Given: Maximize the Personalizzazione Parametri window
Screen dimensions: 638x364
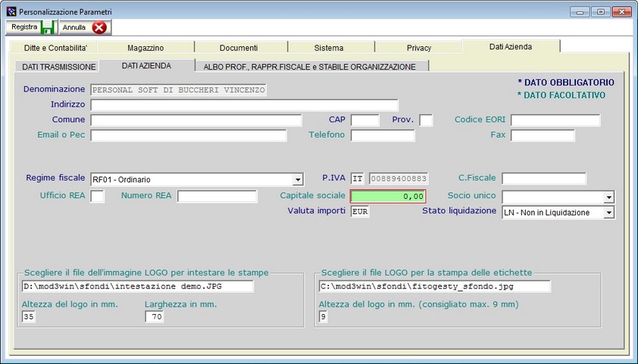Looking at the screenshot, I should 601,12.
